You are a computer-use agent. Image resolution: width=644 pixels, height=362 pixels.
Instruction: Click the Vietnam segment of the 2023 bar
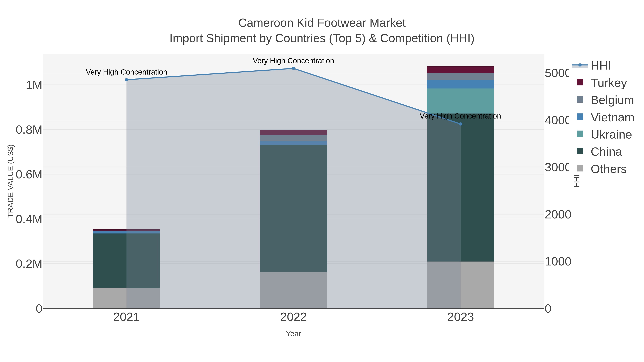[x=460, y=84]
